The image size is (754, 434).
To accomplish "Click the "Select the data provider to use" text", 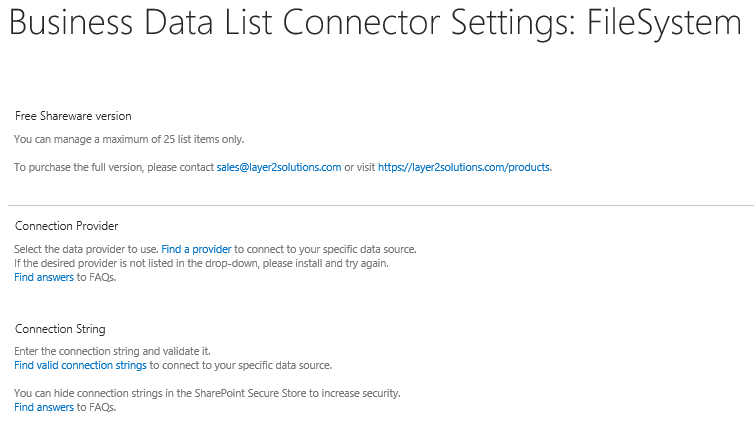I will coord(86,249).
